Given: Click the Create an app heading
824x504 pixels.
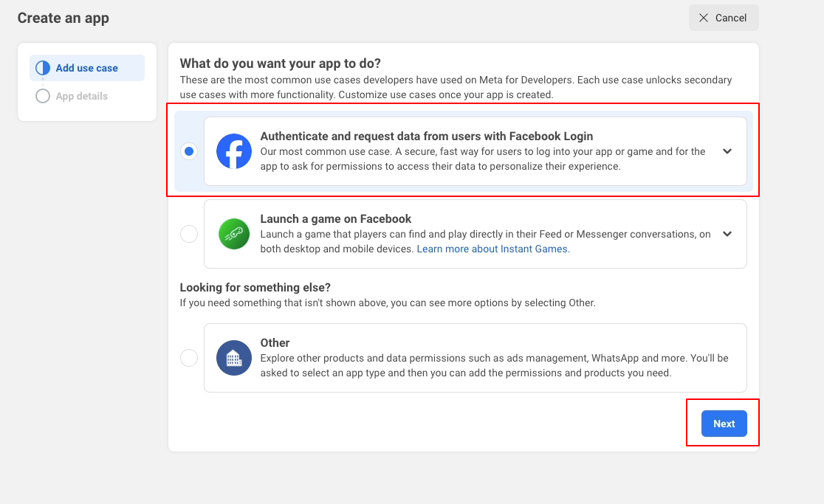Looking at the screenshot, I should point(63,18).
